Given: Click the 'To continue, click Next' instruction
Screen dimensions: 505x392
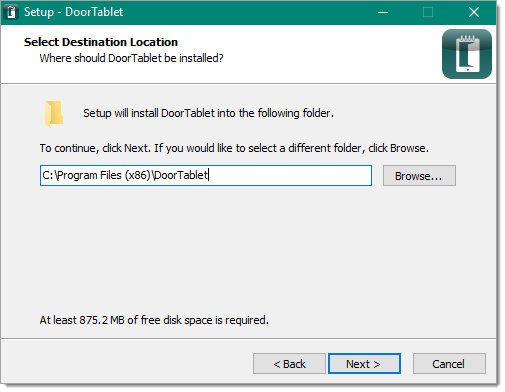Looking at the screenshot, I should (x=234, y=148).
